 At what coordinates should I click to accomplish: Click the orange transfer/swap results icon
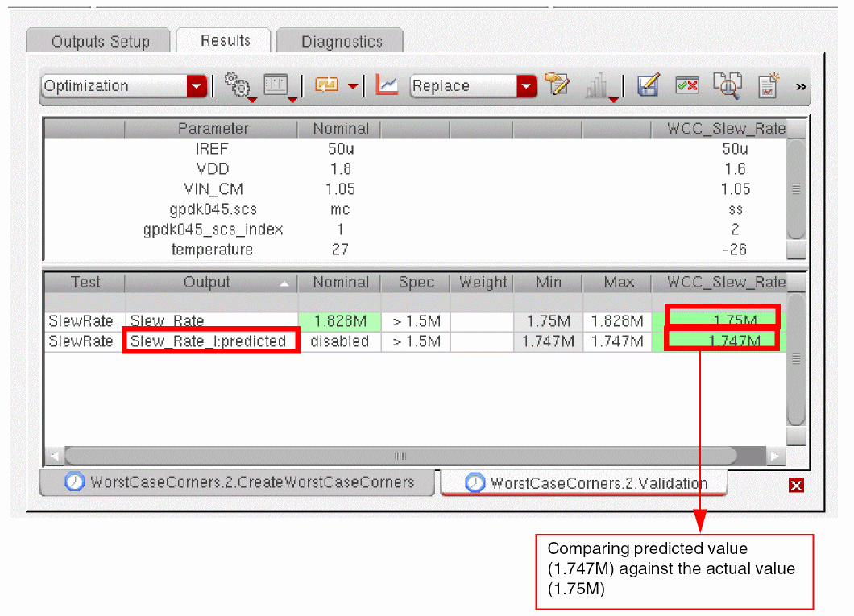click(327, 85)
